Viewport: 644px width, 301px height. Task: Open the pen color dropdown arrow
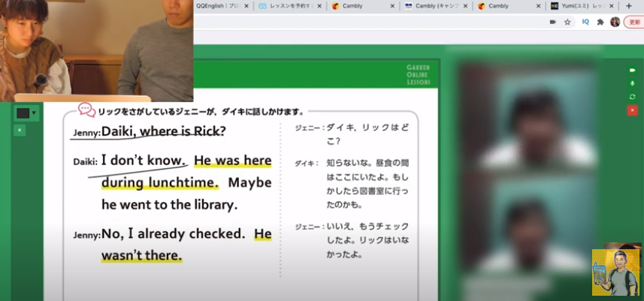point(33,113)
